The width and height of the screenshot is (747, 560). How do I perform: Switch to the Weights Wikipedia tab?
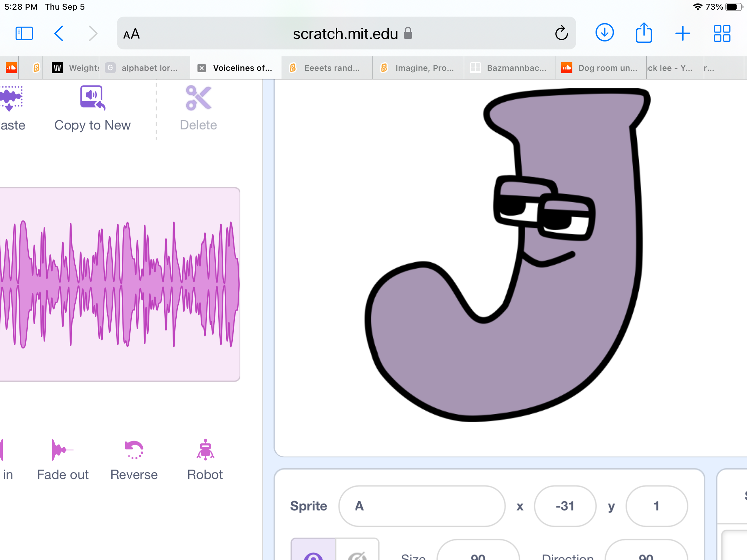tap(71, 68)
